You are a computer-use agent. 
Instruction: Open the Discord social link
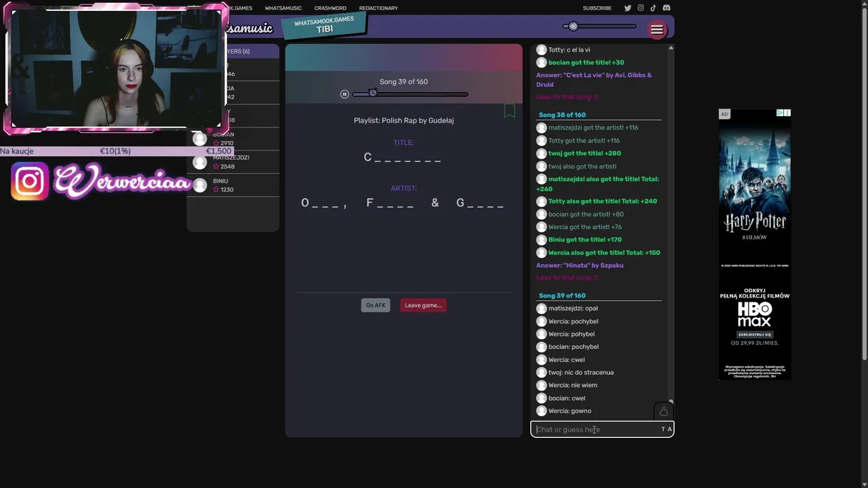pyautogui.click(x=667, y=8)
